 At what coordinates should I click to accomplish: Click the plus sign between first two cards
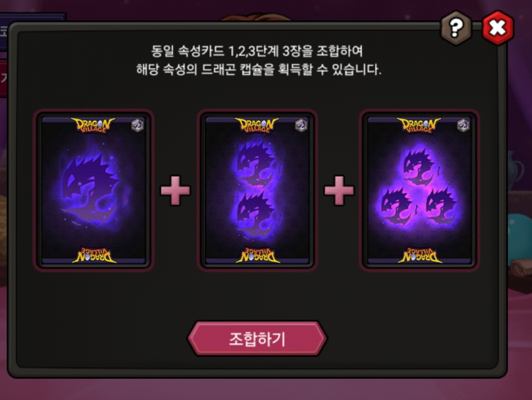tap(175, 190)
